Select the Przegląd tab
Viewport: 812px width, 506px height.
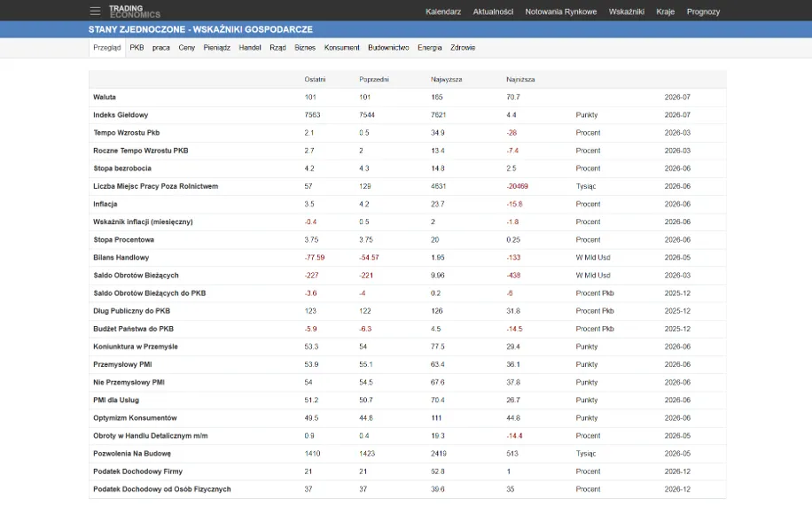click(107, 48)
